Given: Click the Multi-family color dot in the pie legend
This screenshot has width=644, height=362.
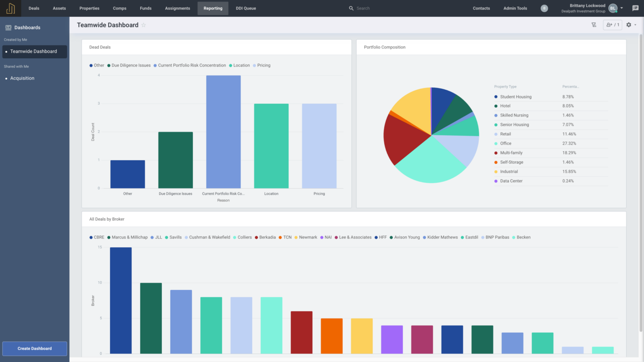Looking at the screenshot, I should [x=496, y=153].
